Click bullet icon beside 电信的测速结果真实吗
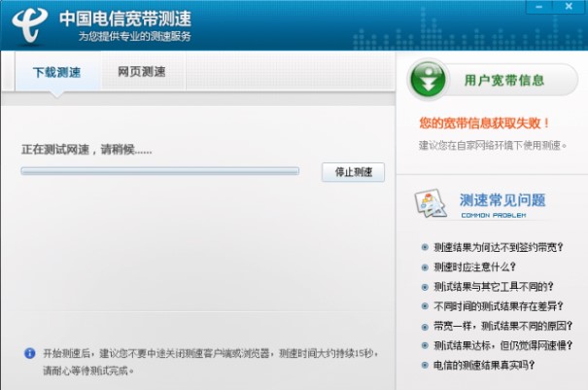588x390 pixels. (x=425, y=365)
